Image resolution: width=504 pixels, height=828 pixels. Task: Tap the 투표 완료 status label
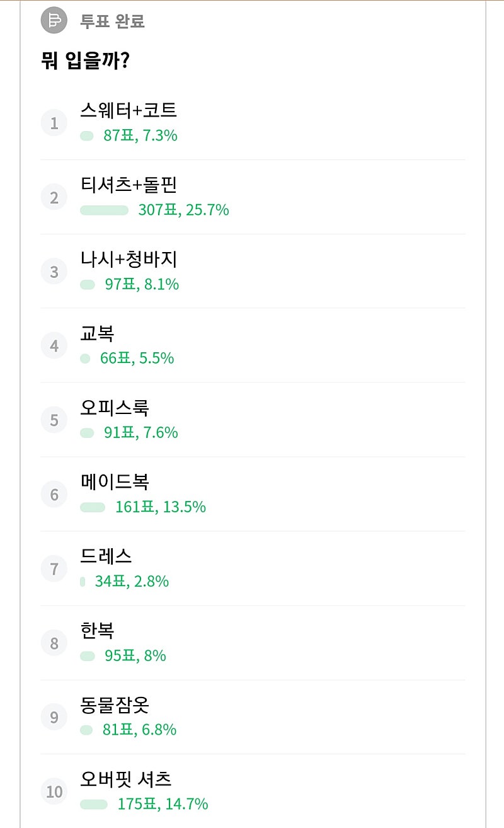point(112,21)
